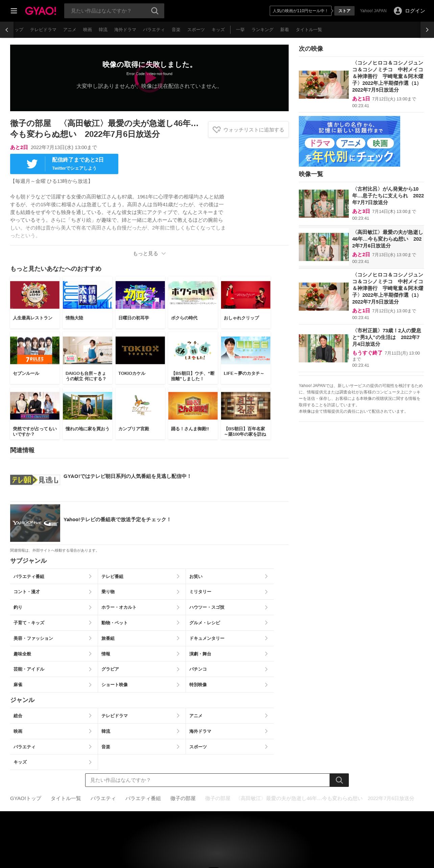Open Yahoo!テレビの番組表 link
This screenshot has width=434, height=868.
[117, 520]
